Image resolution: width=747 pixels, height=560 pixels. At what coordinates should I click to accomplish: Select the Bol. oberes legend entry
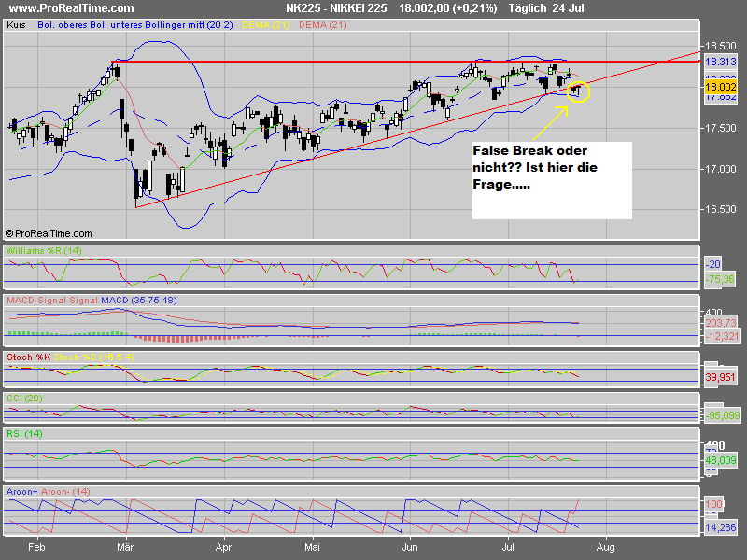(x=62, y=25)
